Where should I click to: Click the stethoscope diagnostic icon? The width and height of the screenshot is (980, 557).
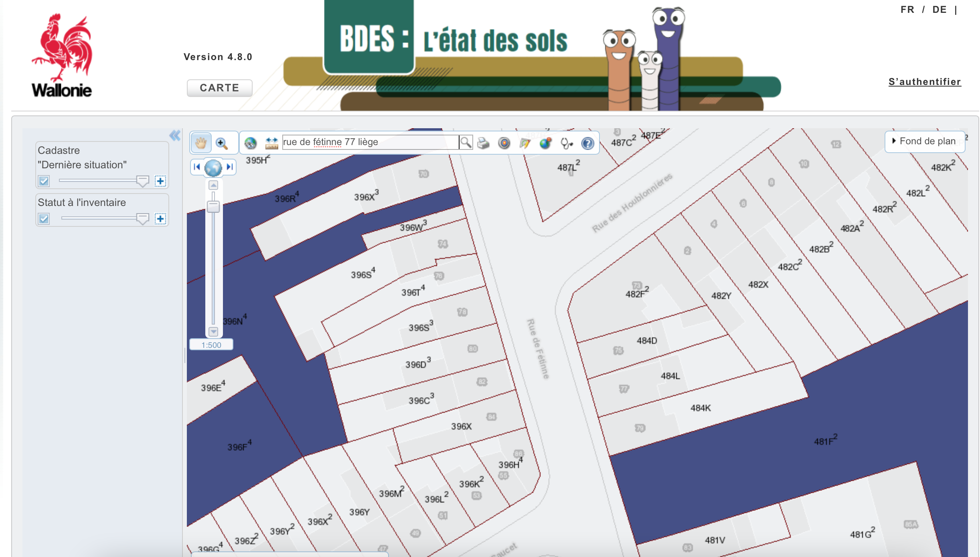pyautogui.click(x=566, y=143)
